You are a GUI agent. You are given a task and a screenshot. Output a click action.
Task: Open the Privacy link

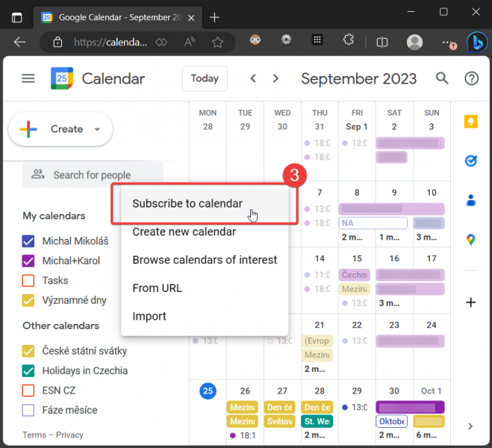tap(70, 435)
